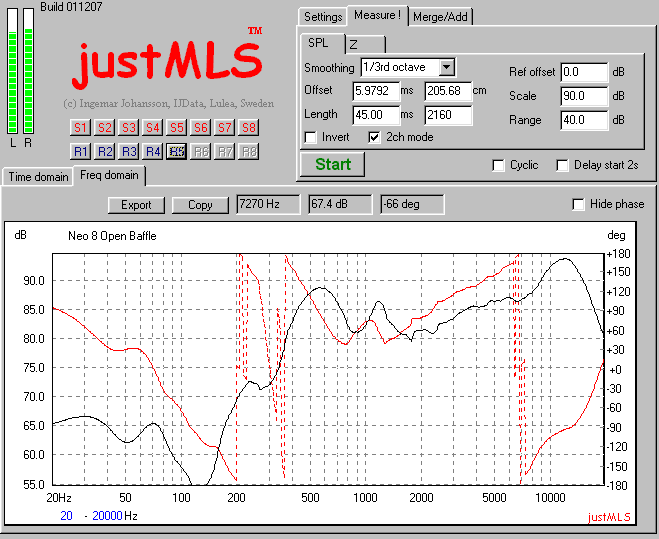Click the greyed R7 memory slot
Viewport: 659px width, 539px height.
point(224,151)
